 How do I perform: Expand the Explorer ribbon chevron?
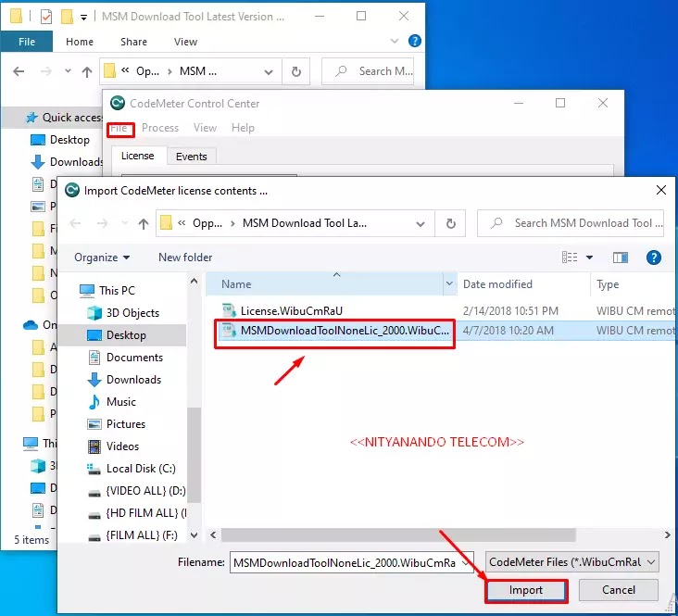coord(395,41)
